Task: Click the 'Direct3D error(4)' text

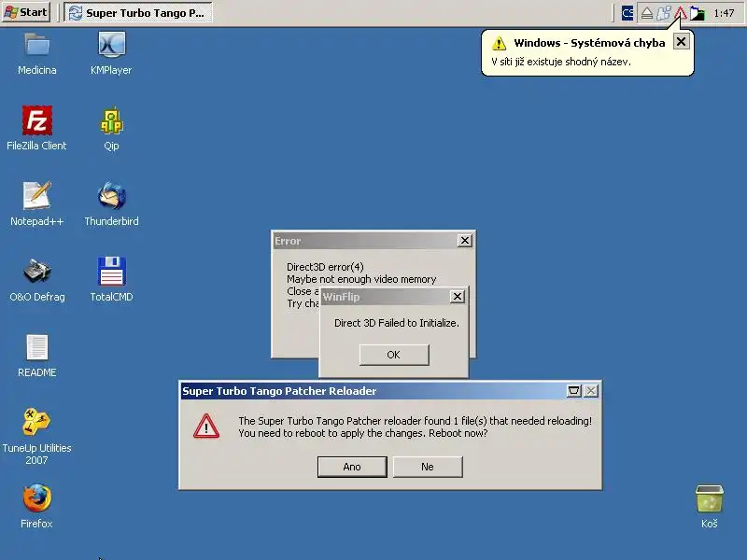Action: 325,267
